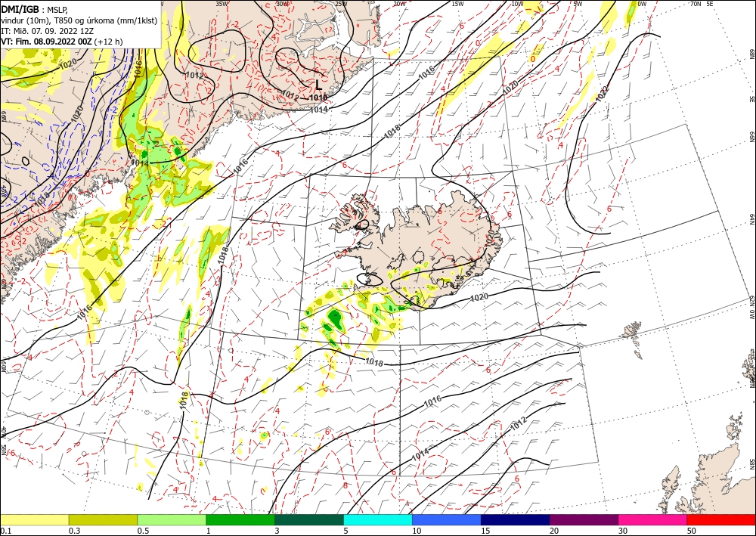The image size is (756, 536).
Task: Click the '1010' isobar label
Action: [319, 98]
